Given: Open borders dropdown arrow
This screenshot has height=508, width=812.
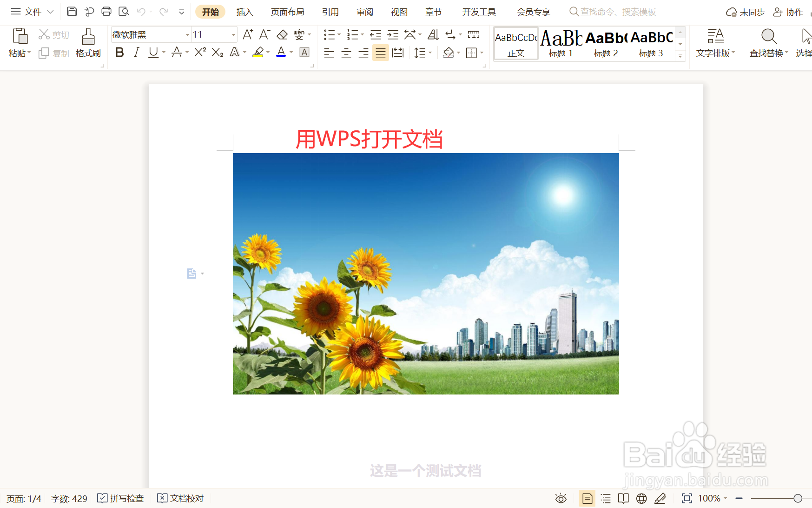Looking at the screenshot, I should point(482,53).
